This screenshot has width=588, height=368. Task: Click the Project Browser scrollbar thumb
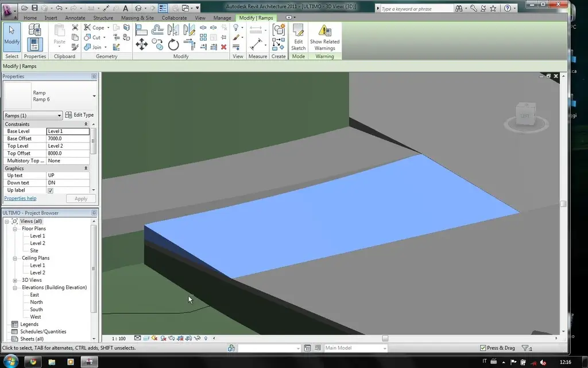point(94,269)
